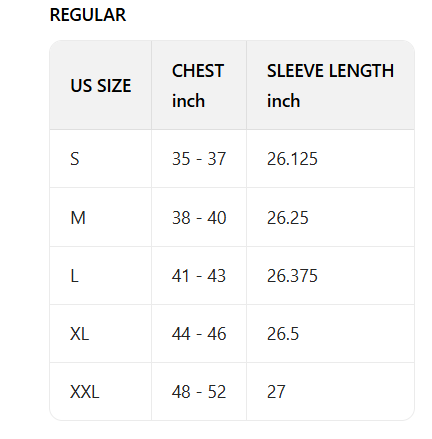432x439 pixels.
Task: Select the size L cell
Action: click(x=100, y=276)
